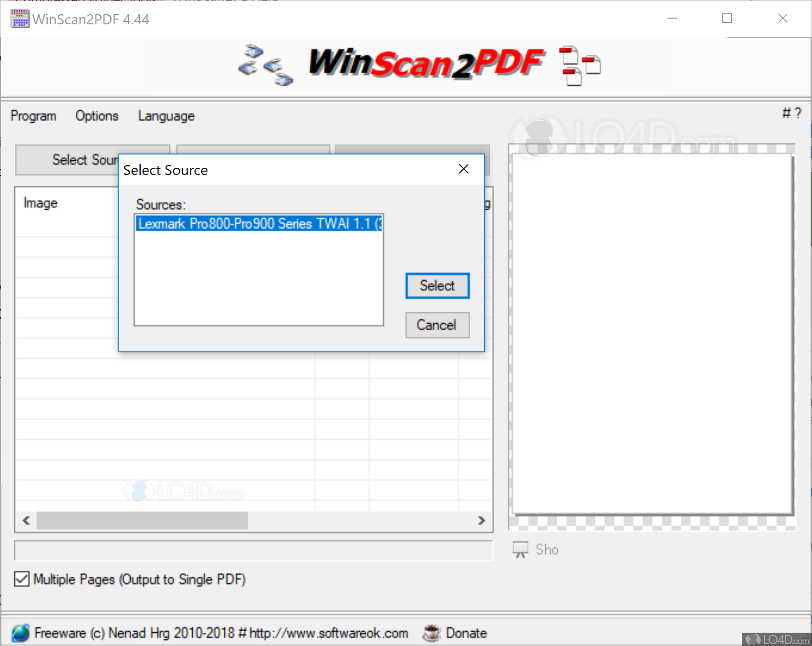Screen dimensions: 812x646
Task: Open the Program menu
Action: [x=33, y=116]
